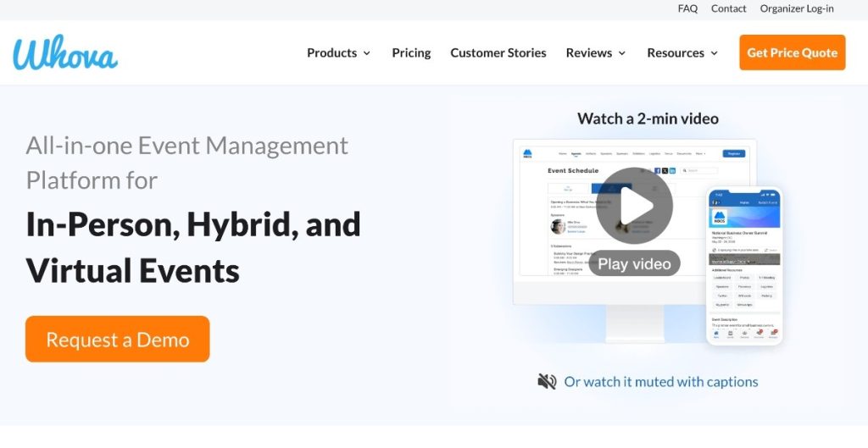Click the 'In-Person, Hybrid, and' headline
This screenshot has width=868, height=448.
(193, 224)
